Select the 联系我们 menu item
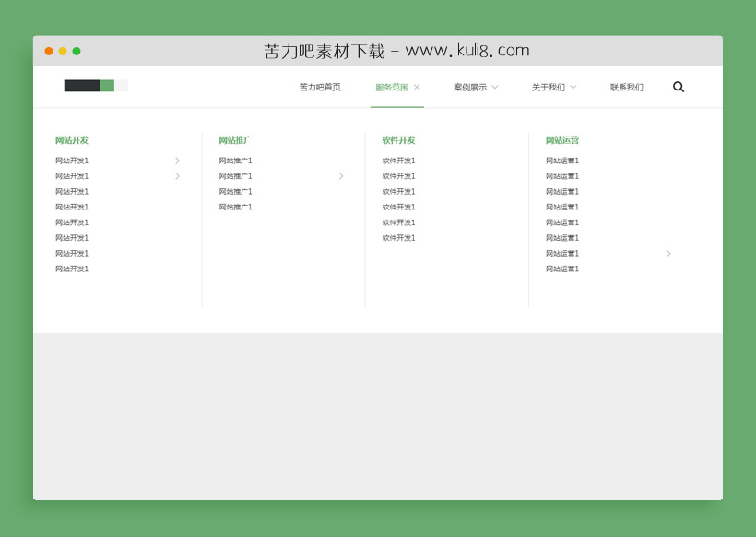756x537 pixels. click(627, 87)
